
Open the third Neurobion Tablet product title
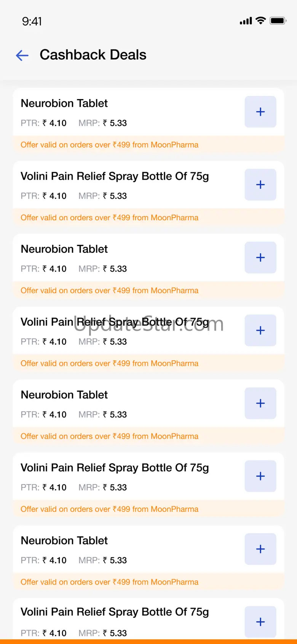64,395
